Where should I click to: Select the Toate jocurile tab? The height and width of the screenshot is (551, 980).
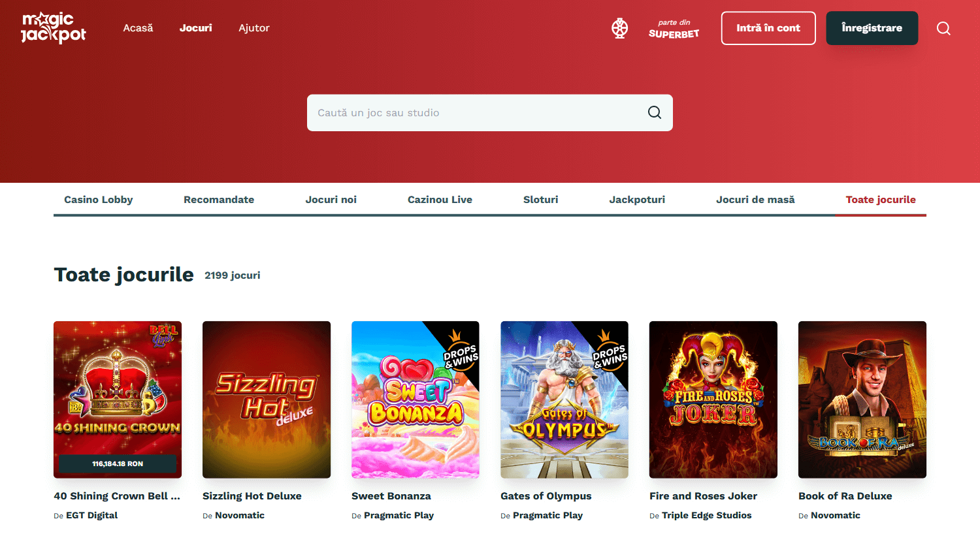coord(881,200)
